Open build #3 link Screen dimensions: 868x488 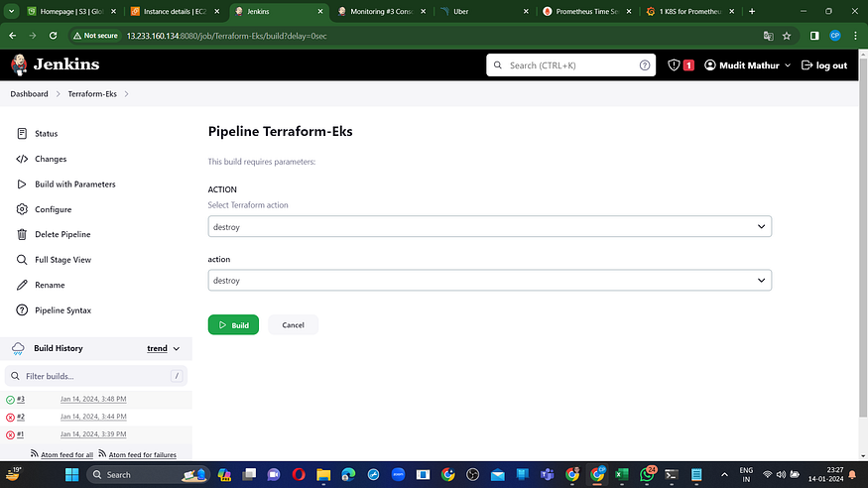point(21,399)
